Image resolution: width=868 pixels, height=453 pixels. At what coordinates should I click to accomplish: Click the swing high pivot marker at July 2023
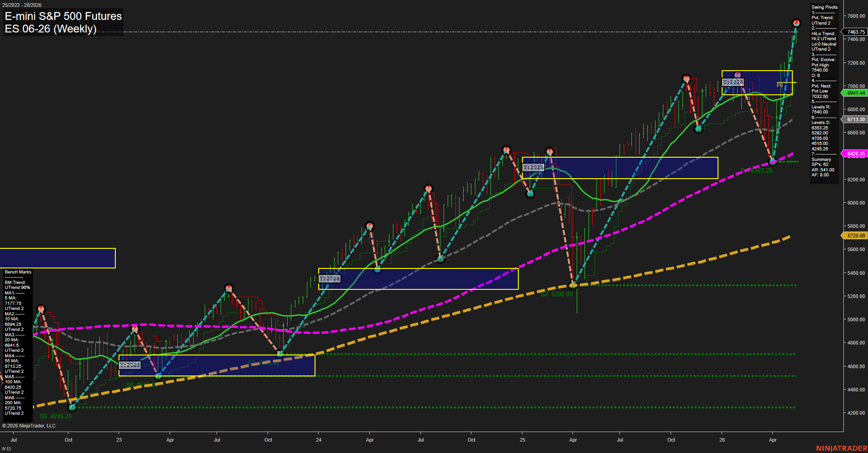pos(229,288)
